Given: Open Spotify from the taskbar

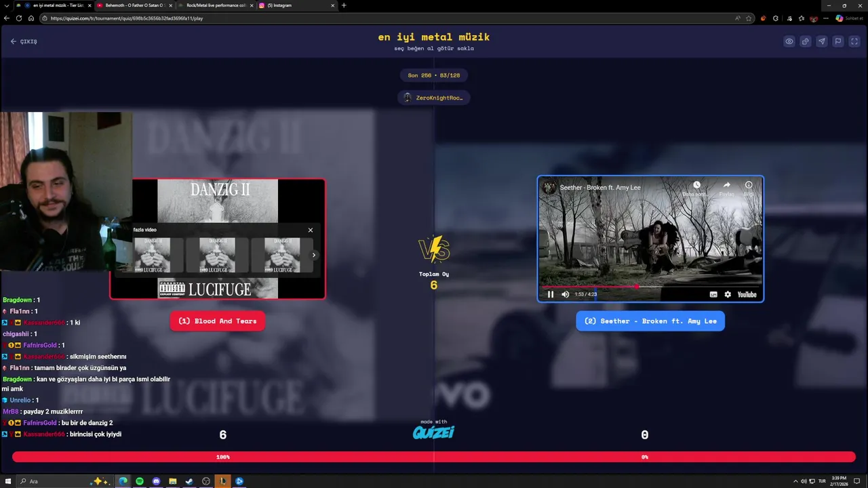Looking at the screenshot, I should point(140,481).
